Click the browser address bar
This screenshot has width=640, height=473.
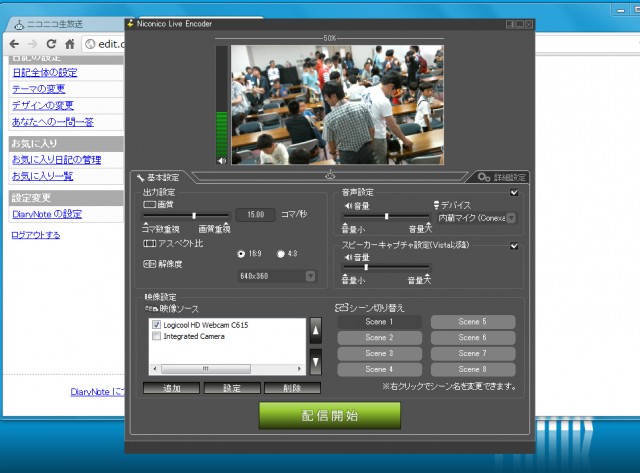pyautogui.click(x=104, y=44)
